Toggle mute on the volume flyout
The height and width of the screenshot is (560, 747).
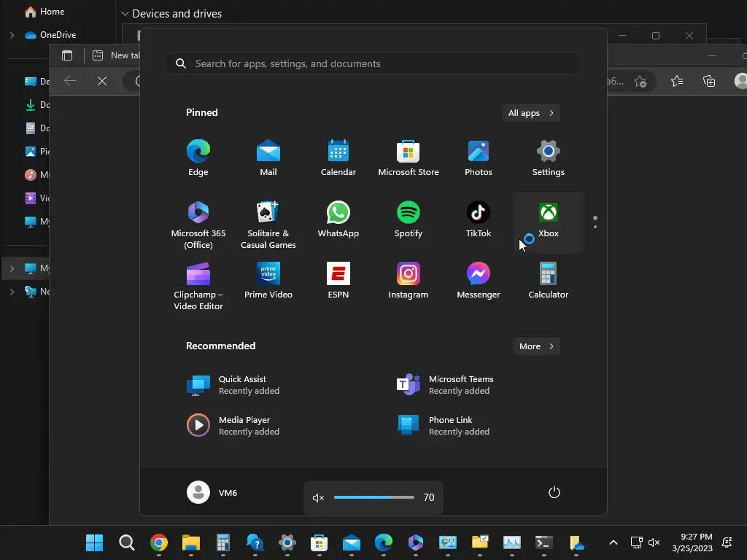318,497
